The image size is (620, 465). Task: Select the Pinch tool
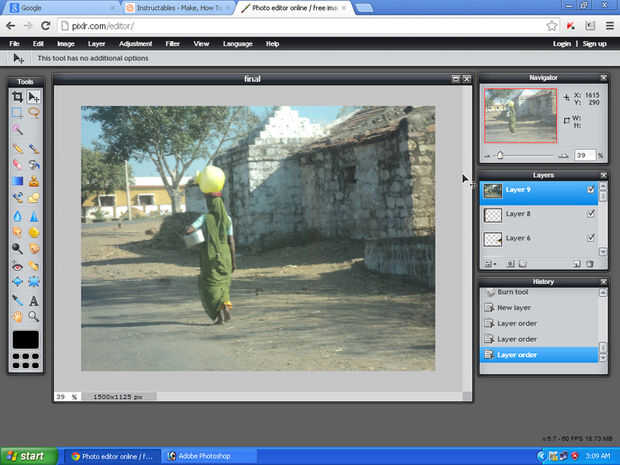pyautogui.click(x=34, y=282)
